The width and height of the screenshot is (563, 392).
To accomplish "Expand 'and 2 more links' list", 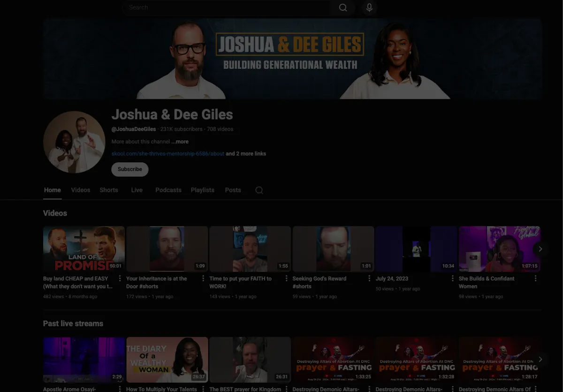I will tap(246, 154).
